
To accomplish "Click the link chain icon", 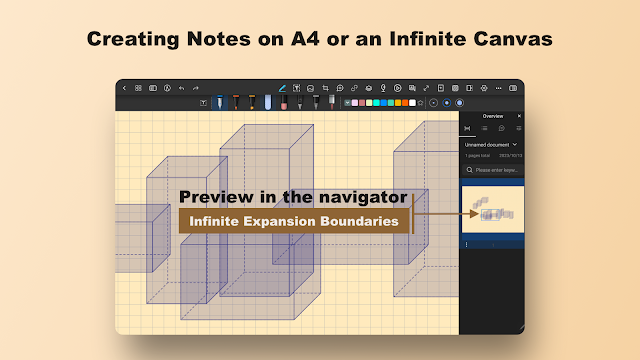I will point(354,88).
